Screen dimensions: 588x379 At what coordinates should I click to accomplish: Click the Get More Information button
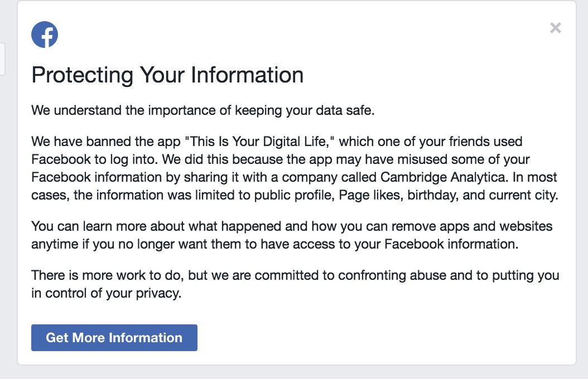(x=114, y=337)
